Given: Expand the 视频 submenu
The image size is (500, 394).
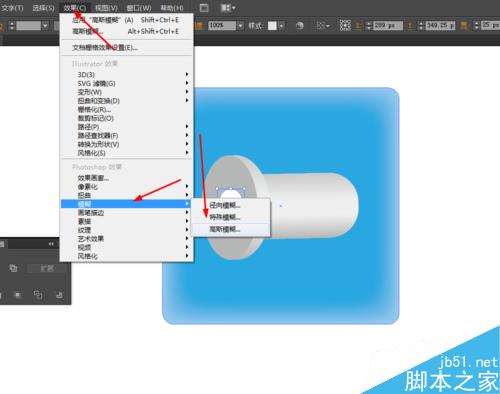Looking at the screenshot, I should 126,247.
